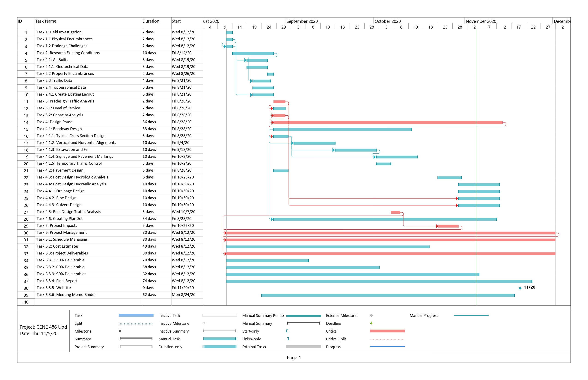
Task: Click the green Deadline arrow legend icon
Action: coord(371,323)
